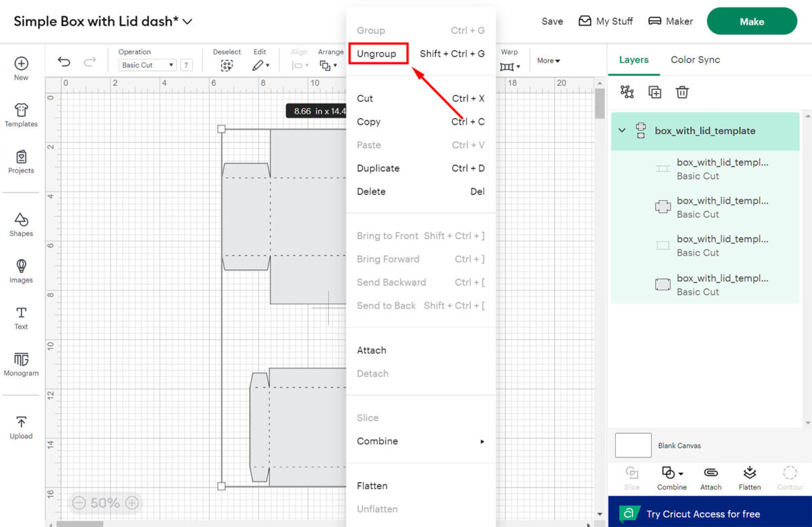The height and width of the screenshot is (527, 812).
Task: Duplicate layer with the duplicate icon
Action: 655,92
